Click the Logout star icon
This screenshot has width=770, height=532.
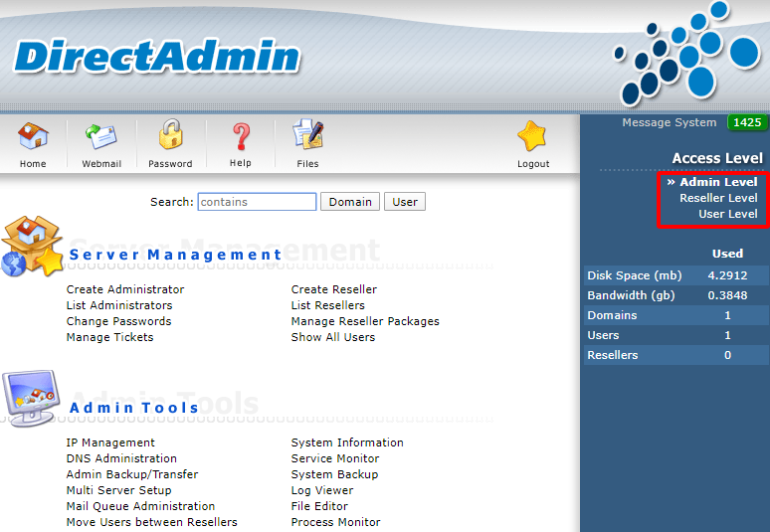pos(532,136)
